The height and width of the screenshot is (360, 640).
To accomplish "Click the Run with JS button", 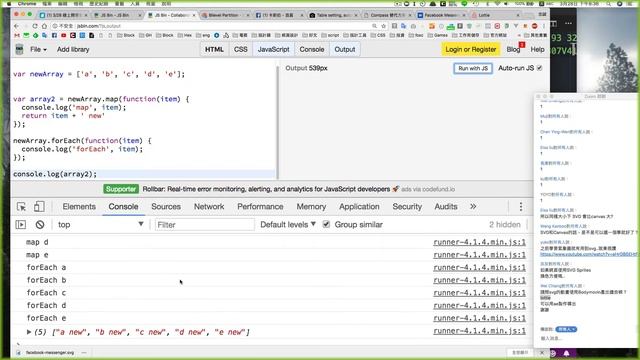I will click(473, 68).
